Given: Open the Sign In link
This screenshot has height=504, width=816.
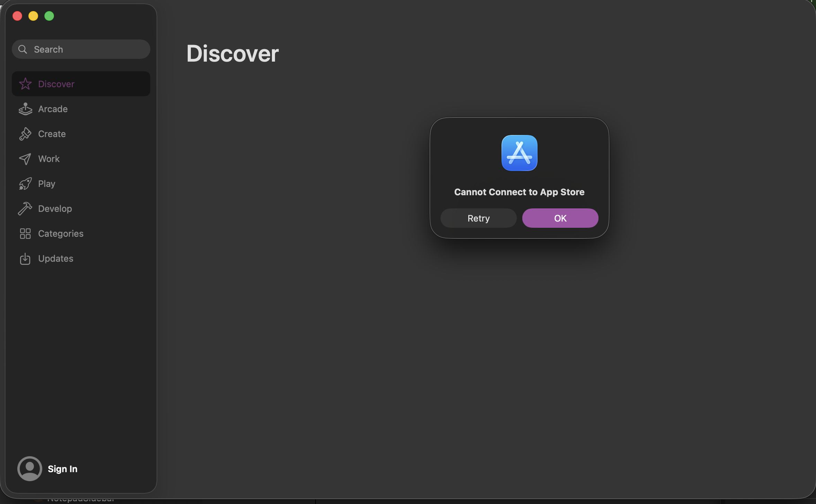Looking at the screenshot, I should pos(63,469).
